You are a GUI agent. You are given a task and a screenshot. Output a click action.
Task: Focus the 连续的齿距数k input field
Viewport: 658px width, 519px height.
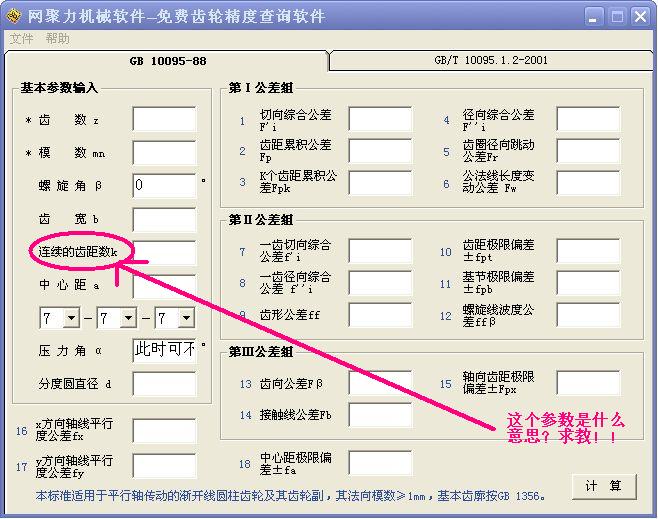tap(164, 253)
